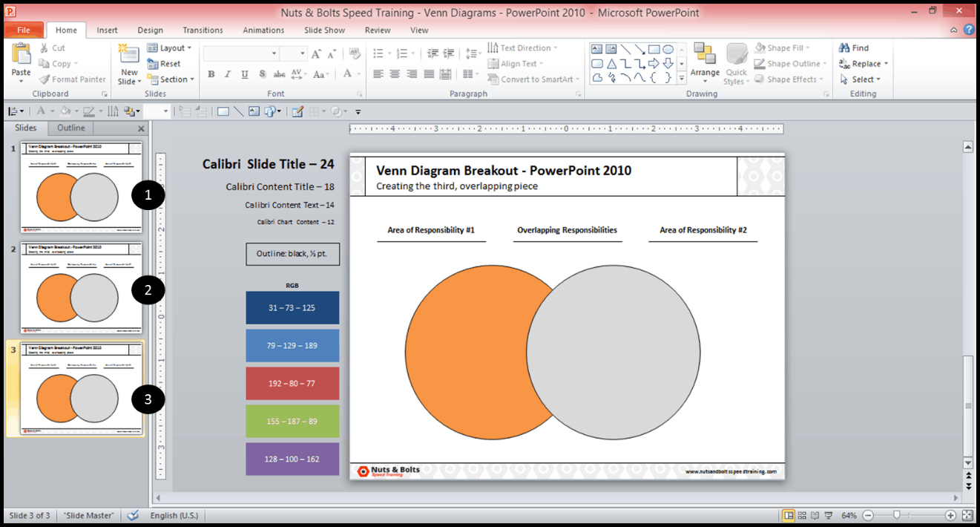Switch to Reading View
Screen dimensions: 980x527
(815, 515)
